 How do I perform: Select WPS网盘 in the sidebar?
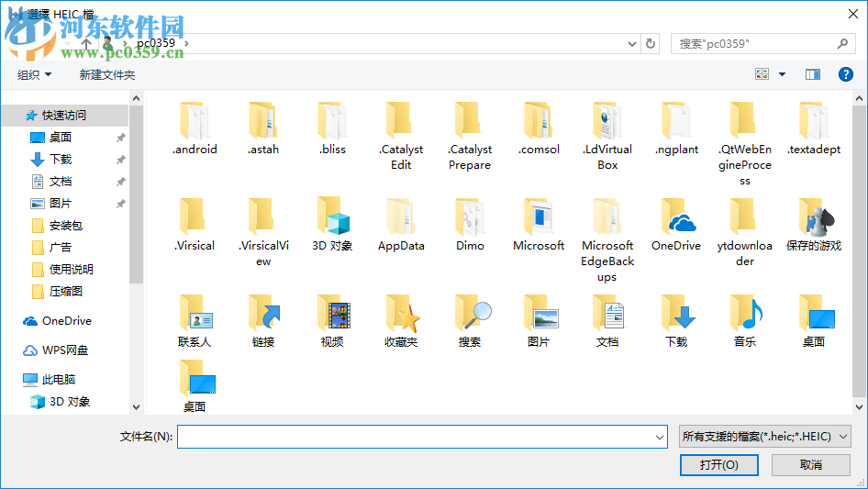click(x=65, y=350)
